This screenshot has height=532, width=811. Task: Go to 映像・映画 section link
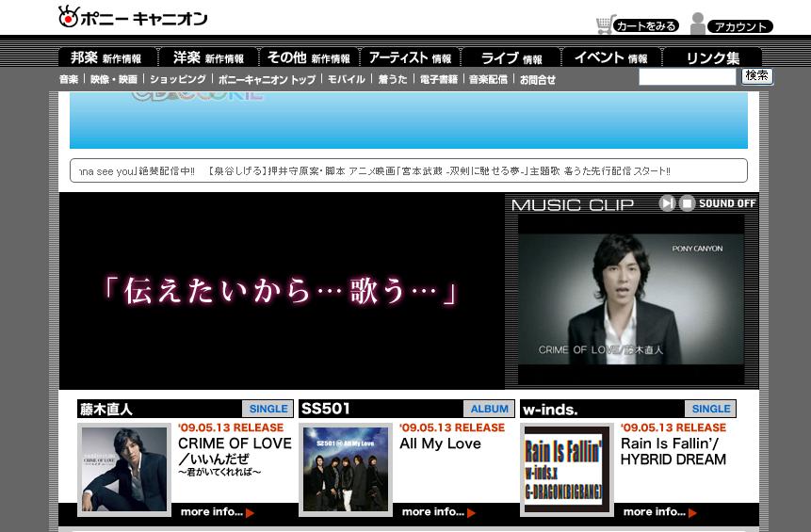(114, 79)
